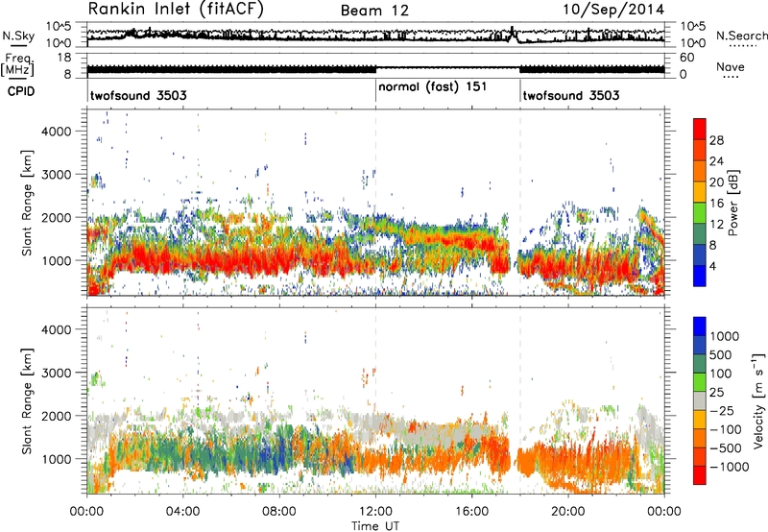
Task: Click the 'CPID' row label
Action: click(x=21, y=91)
